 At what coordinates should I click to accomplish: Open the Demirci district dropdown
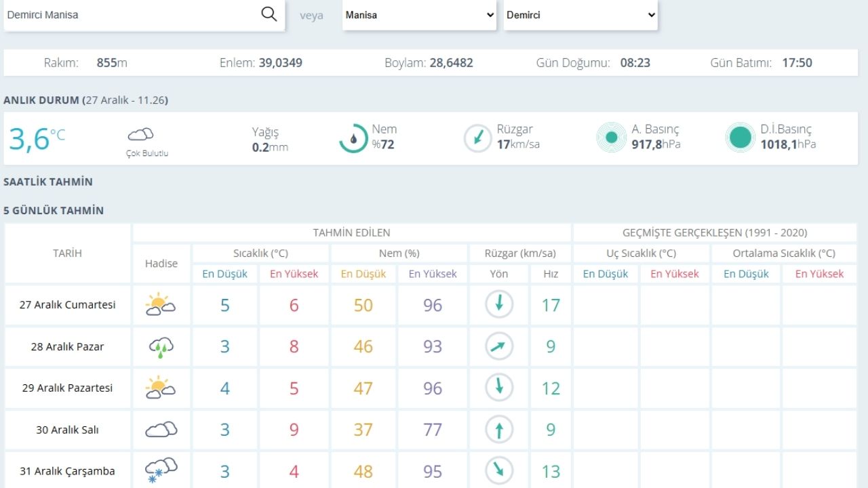click(581, 15)
